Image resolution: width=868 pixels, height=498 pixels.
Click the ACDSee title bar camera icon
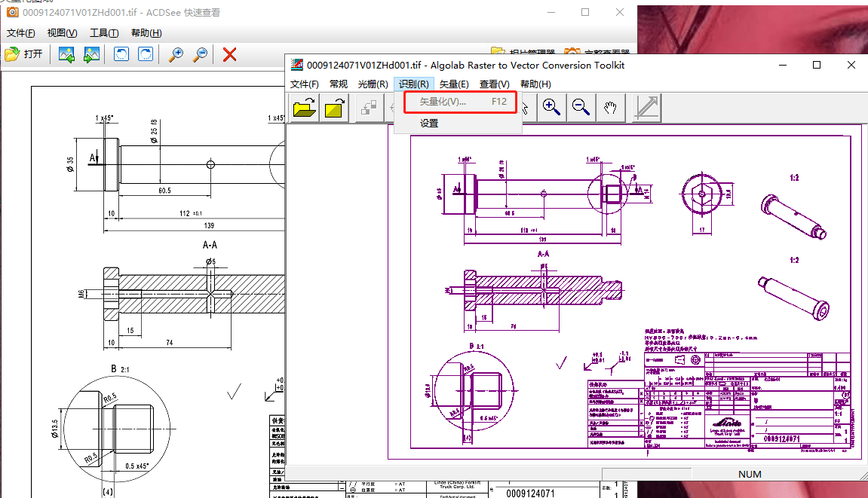coord(12,12)
